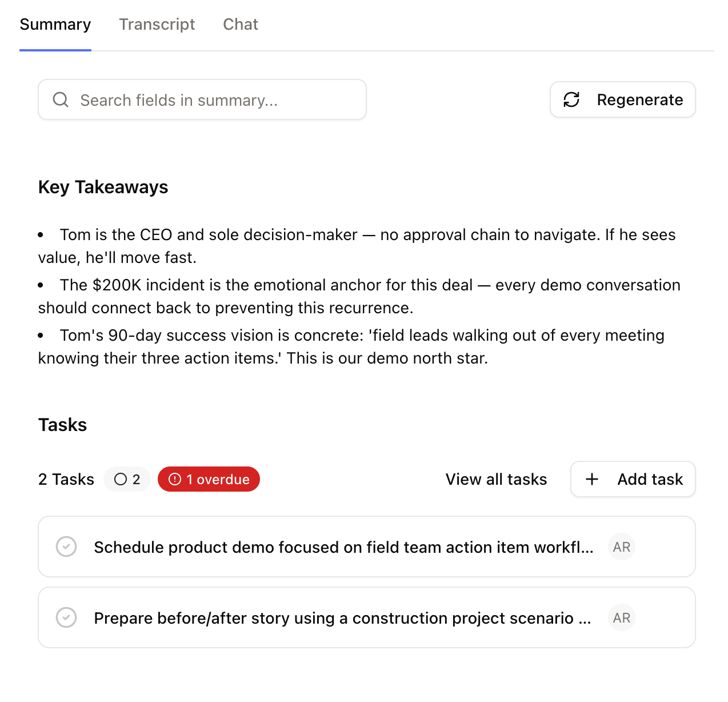
Task: Click the magnifier search icon
Action: click(x=61, y=100)
